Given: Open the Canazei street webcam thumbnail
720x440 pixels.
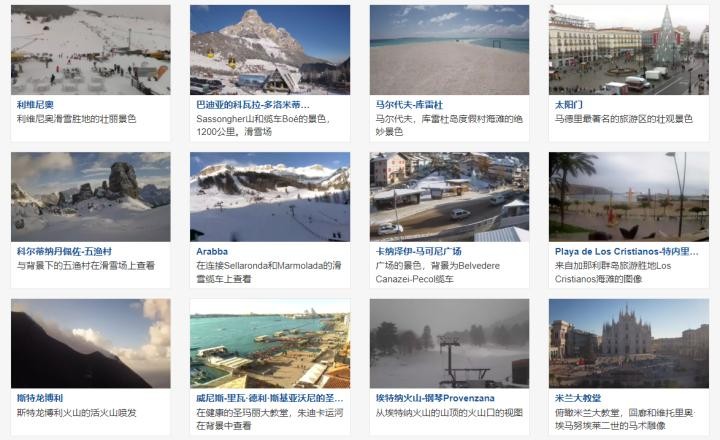Looking at the screenshot, I should point(450,197).
